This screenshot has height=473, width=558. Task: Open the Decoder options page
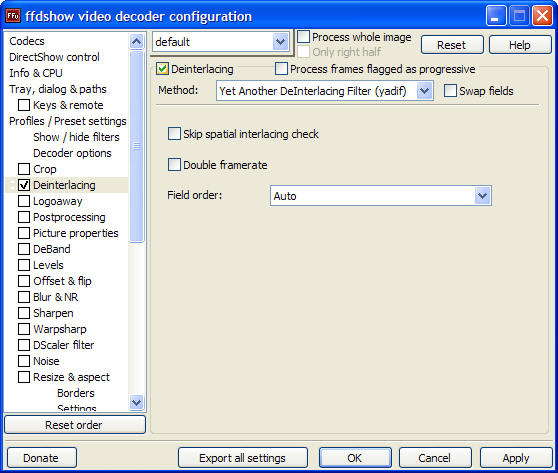point(72,153)
